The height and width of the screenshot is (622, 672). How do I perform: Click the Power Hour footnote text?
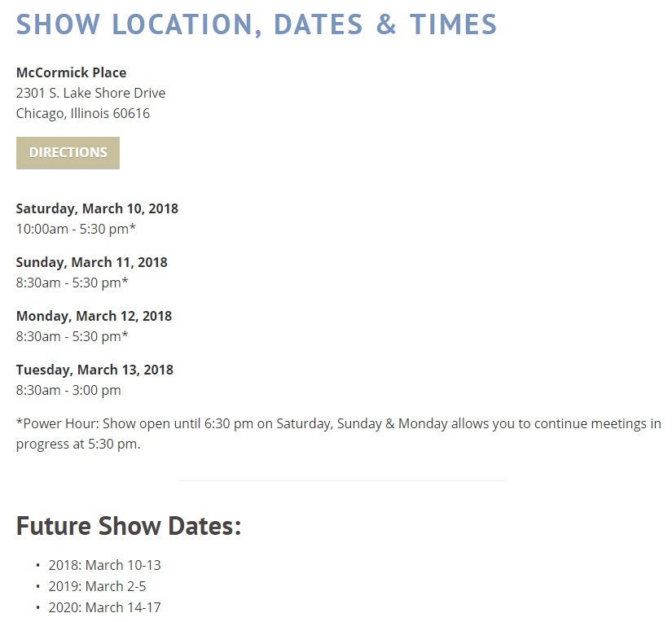coord(339,423)
